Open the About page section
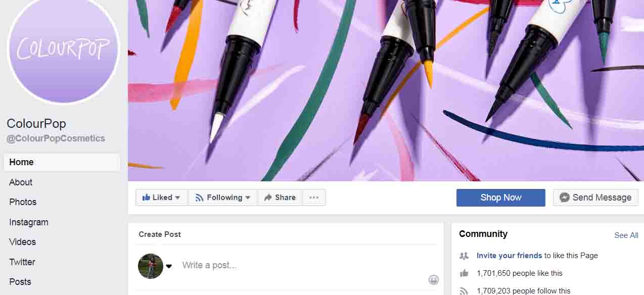644x295 pixels. tap(21, 182)
